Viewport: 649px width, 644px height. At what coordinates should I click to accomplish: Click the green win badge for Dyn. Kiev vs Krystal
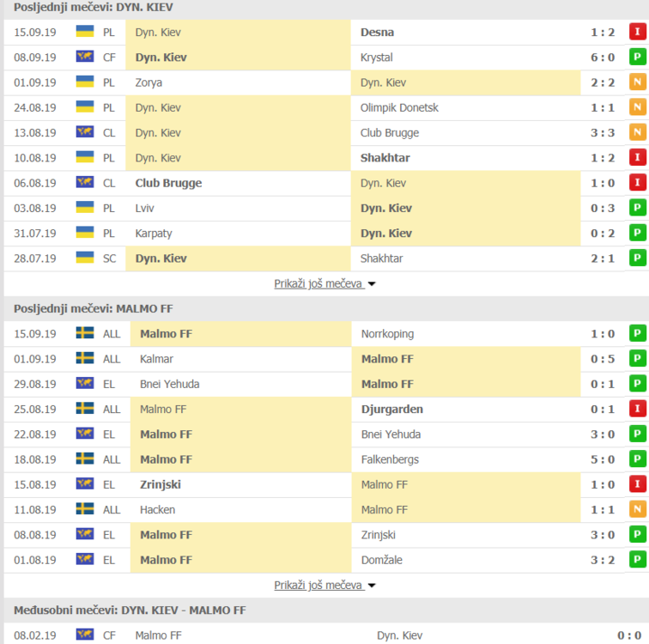(637, 58)
